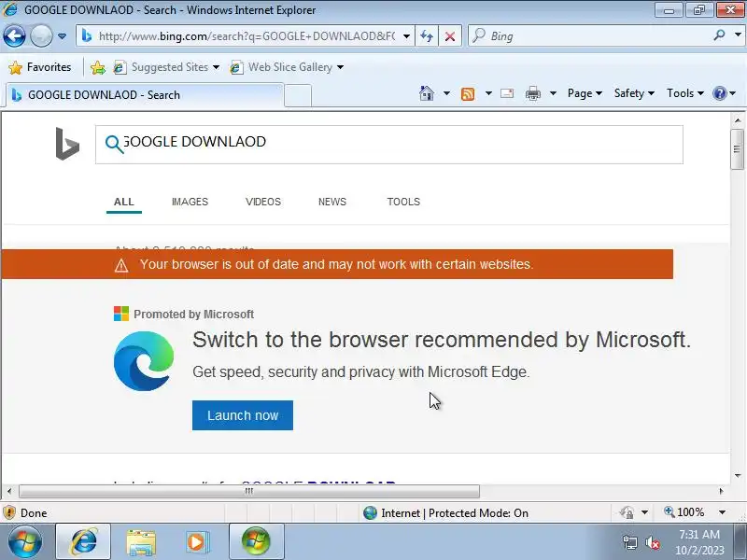
Task: Open Windows Explorer from taskbar
Action: [141, 542]
